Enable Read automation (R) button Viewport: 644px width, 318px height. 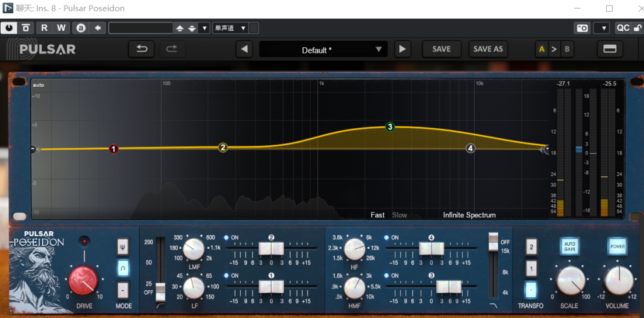click(x=45, y=28)
